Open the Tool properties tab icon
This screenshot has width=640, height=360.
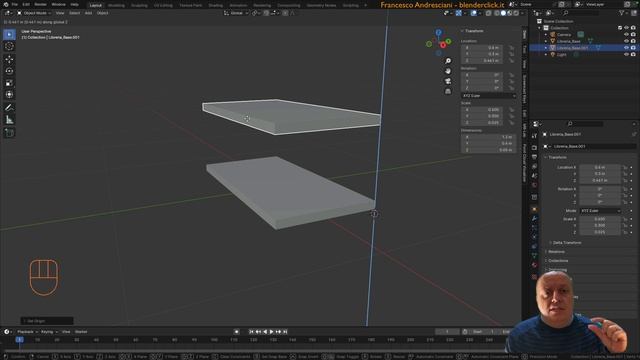(x=534, y=136)
